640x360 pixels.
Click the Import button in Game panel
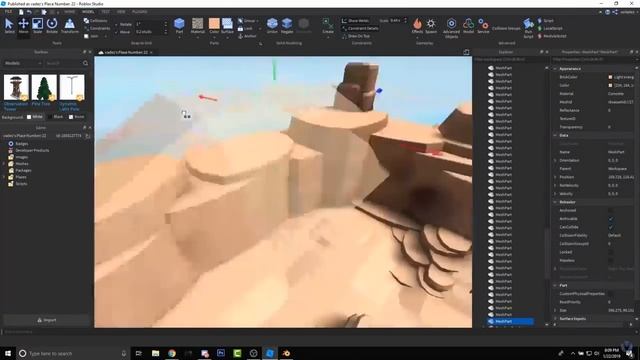coord(47,320)
